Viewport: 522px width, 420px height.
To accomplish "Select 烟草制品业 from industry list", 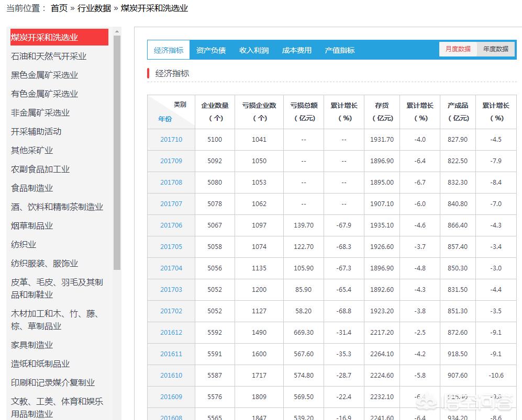I will tap(32, 226).
